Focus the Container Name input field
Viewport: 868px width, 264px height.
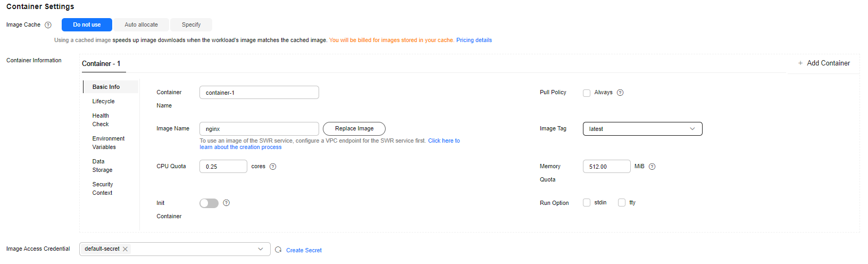point(259,93)
